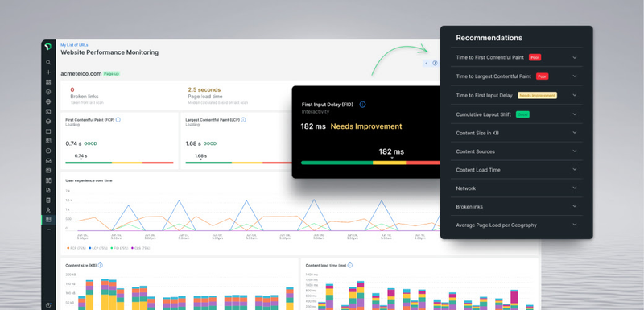Image resolution: width=644 pixels, height=310 pixels.
Task: Click the previous arrow button near the time picker
Action: [x=427, y=64]
